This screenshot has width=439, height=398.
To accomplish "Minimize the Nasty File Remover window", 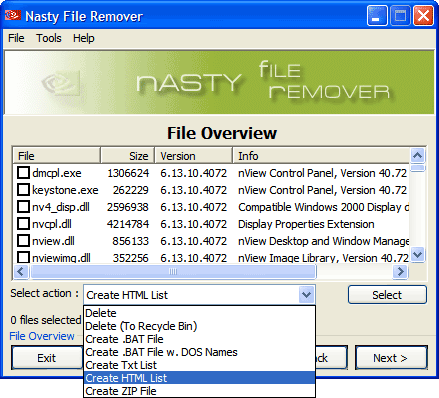I will (x=377, y=15).
